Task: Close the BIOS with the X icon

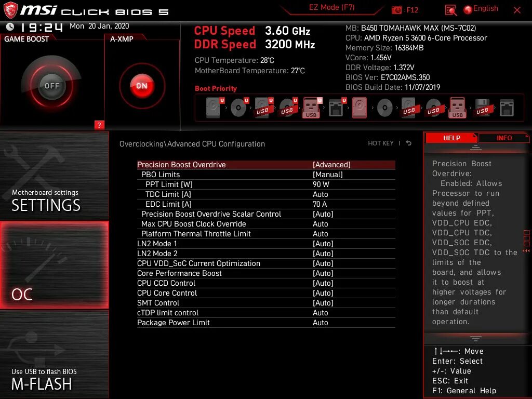Action: pos(517,10)
